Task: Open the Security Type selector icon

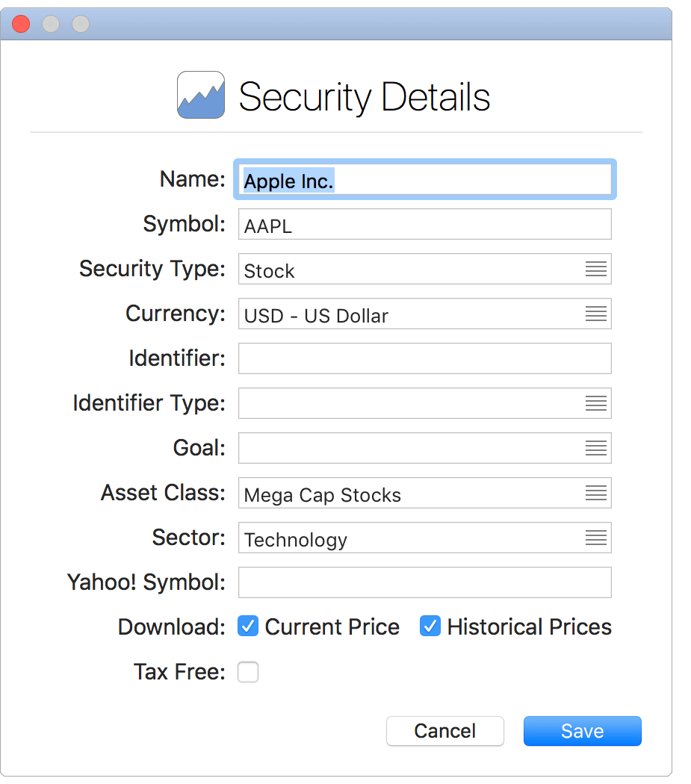Action: tap(595, 269)
